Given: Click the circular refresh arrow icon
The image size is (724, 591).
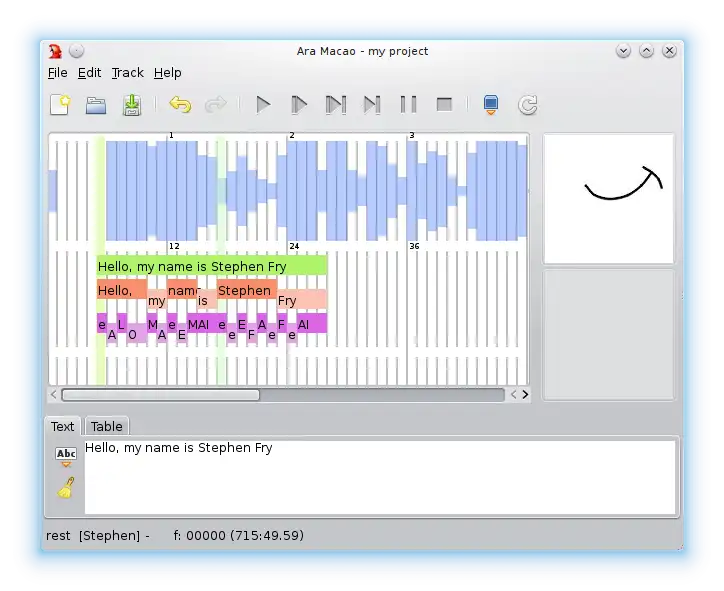Looking at the screenshot, I should coord(528,105).
